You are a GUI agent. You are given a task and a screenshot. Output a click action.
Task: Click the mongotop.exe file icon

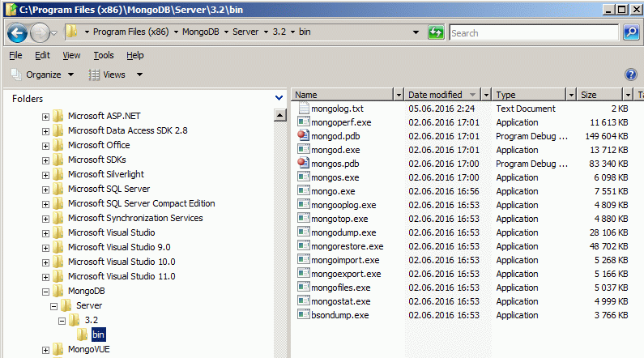[304, 219]
